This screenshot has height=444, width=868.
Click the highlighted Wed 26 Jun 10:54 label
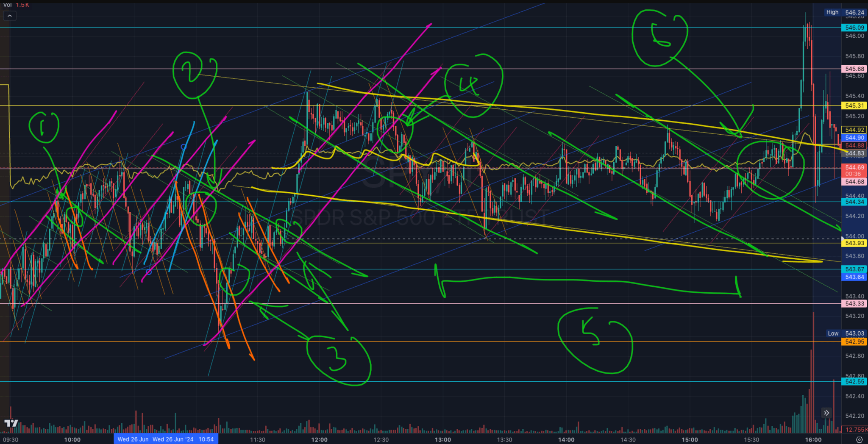(183, 439)
